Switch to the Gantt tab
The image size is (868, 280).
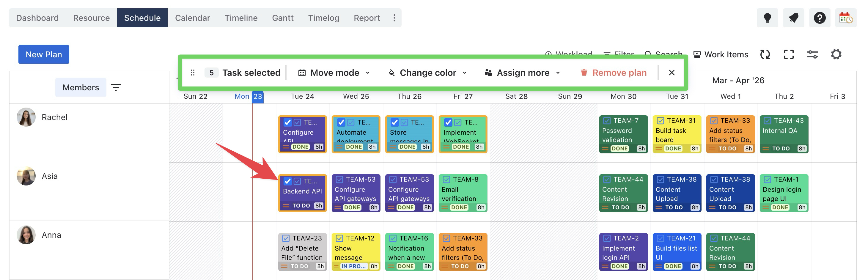[x=283, y=18]
